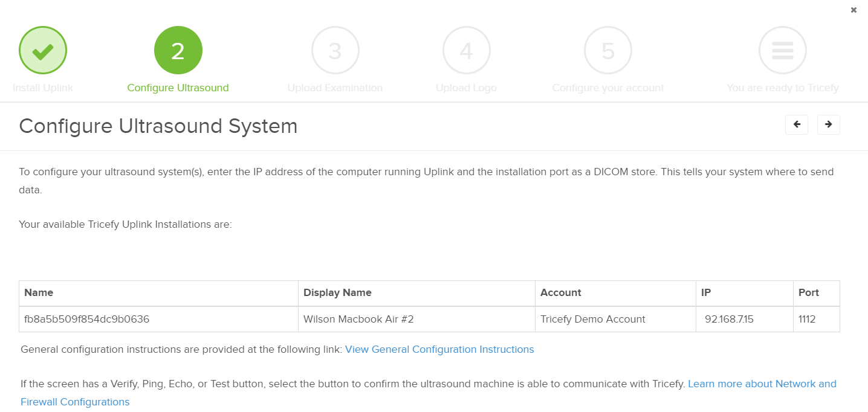Click the Account column header
Viewport: 868px width, 412px height.
(615, 293)
